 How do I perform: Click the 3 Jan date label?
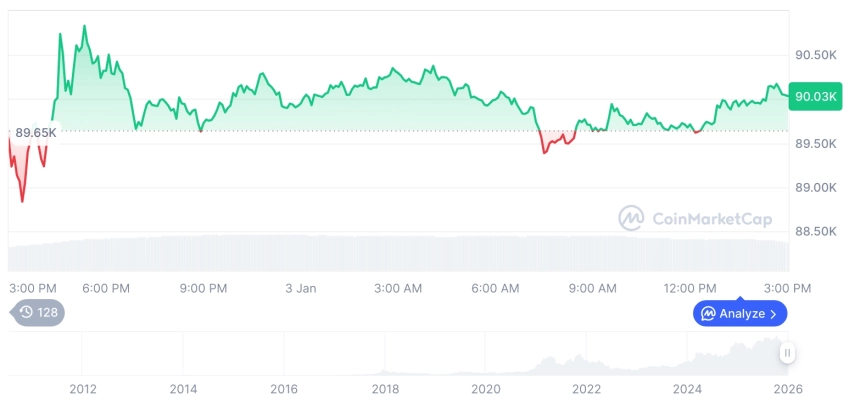pyautogui.click(x=300, y=288)
